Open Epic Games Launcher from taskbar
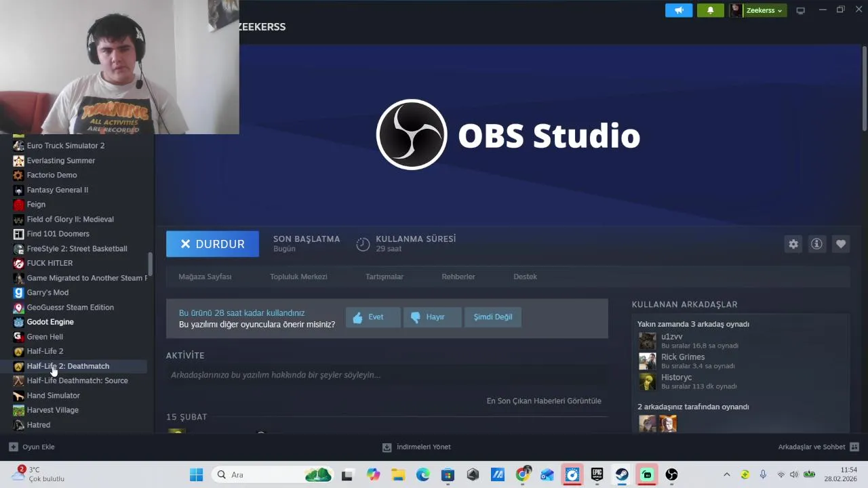868x488 pixels. 597,474
